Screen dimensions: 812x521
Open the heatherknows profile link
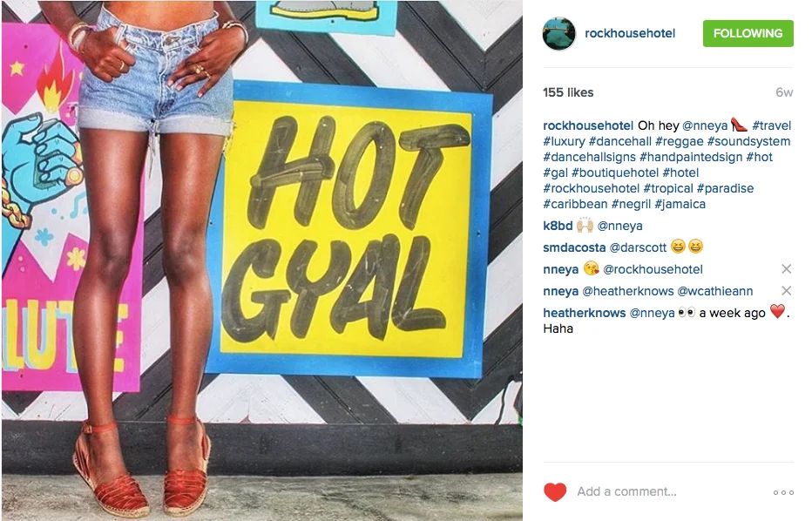pos(584,313)
